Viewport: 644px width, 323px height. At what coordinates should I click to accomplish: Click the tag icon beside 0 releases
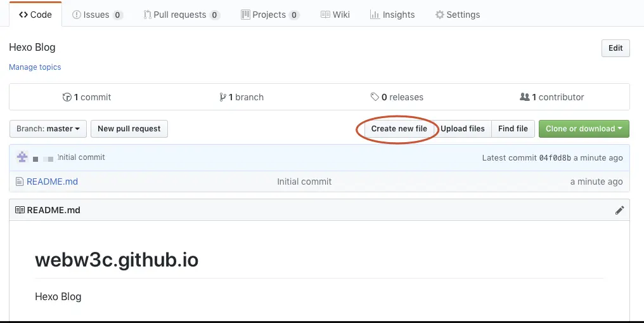click(375, 96)
